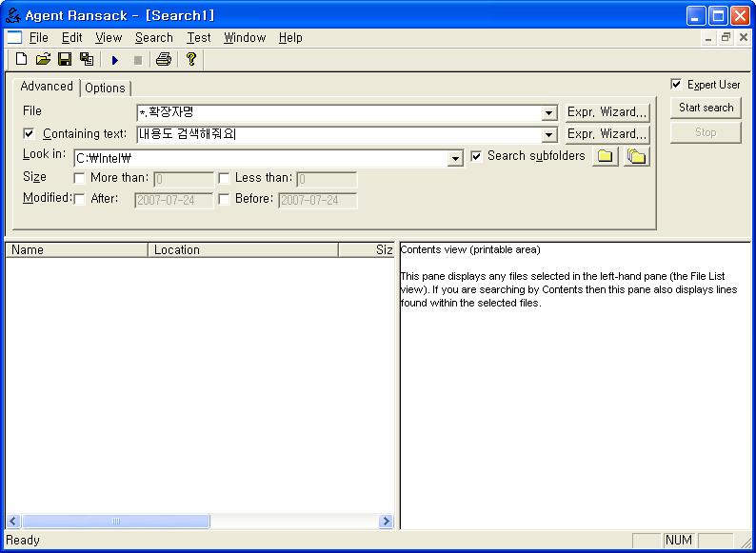756x553 pixels.
Task: Expand the File name dropdown arrow
Action: pos(548,113)
